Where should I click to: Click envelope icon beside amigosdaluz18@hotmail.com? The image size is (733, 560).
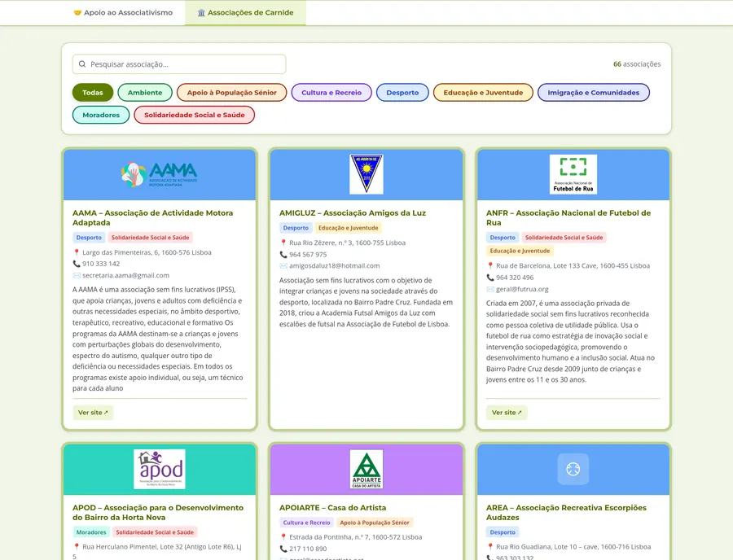point(283,265)
